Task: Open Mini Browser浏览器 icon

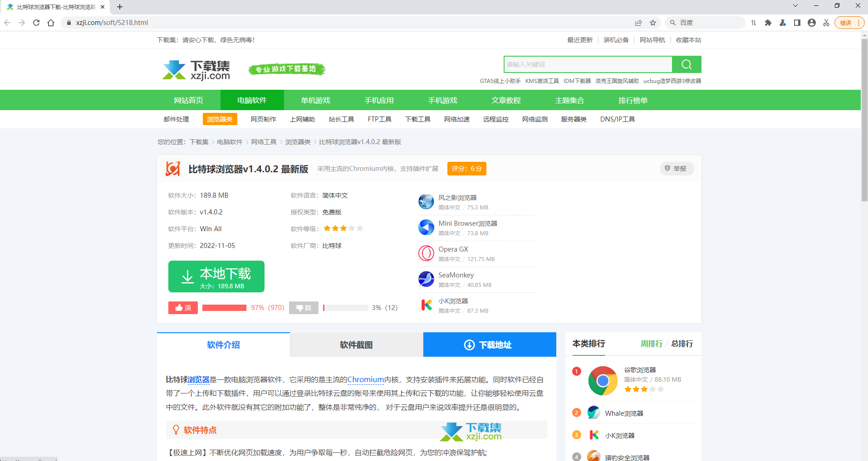Action: tap(426, 227)
